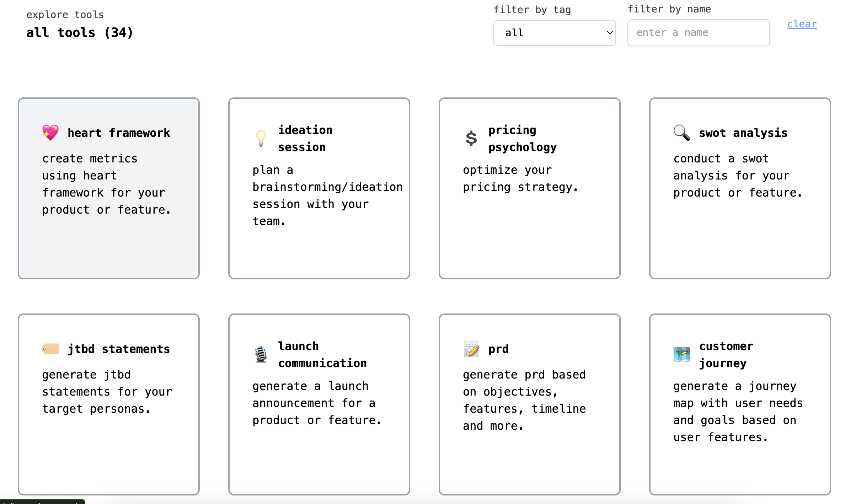Image resolution: width=856 pixels, height=504 pixels.
Task: Select the heart framework tool icon
Action: [51, 133]
